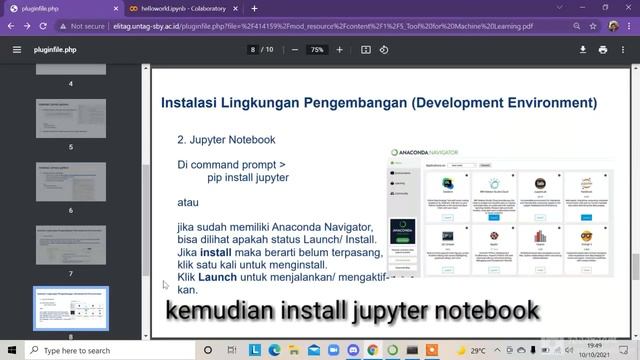Open PDF viewer more actions menu
The height and width of the screenshot is (360, 640).
(623, 50)
